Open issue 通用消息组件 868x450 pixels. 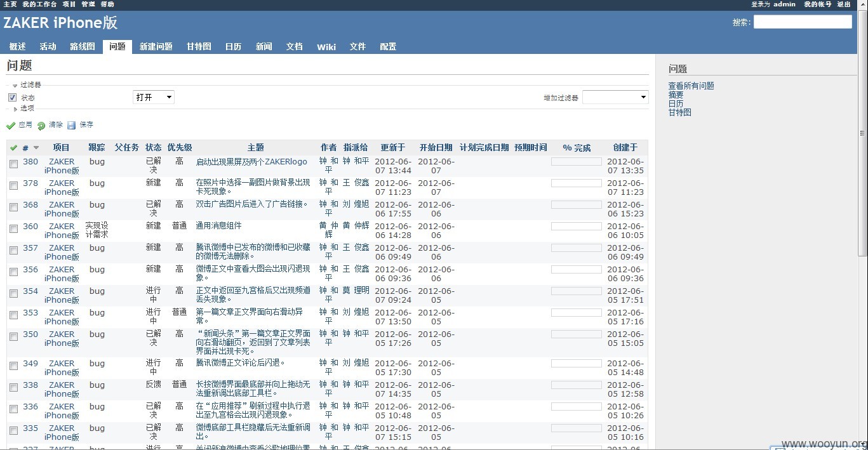[219, 225]
